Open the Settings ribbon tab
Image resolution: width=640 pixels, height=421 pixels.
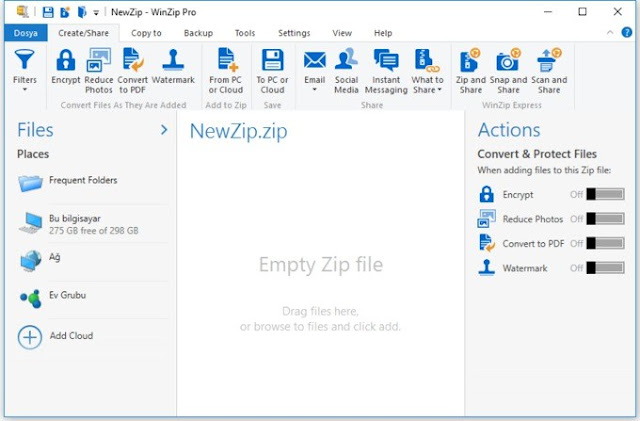tap(294, 33)
